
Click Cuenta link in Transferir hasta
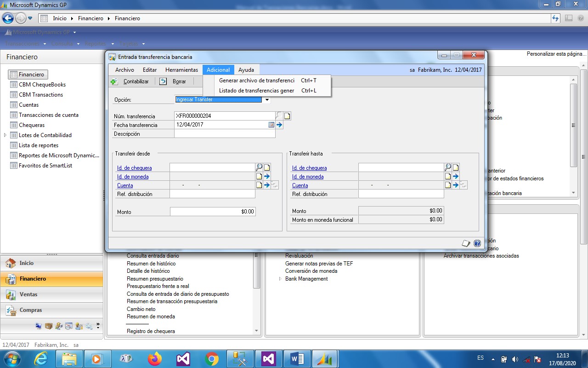pyautogui.click(x=300, y=185)
